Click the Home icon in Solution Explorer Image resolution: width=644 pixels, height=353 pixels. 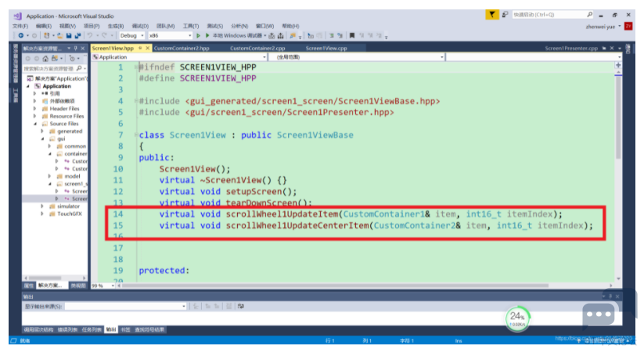pyautogui.click(x=45, y=58)
